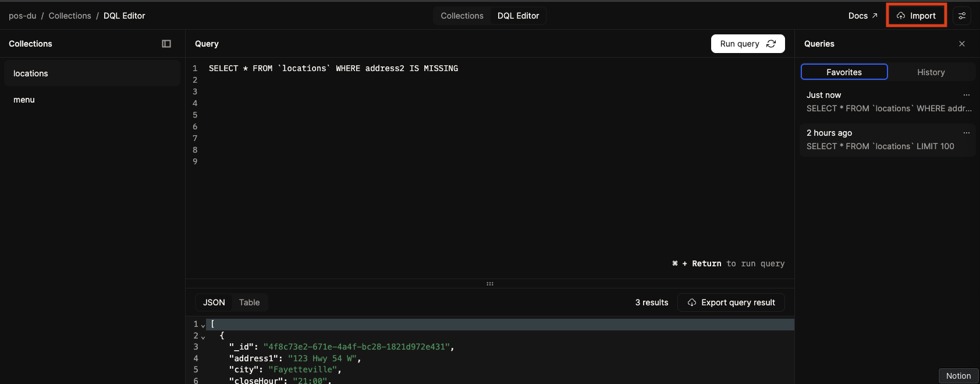Click the _id value in JSON results

(356, 347)
